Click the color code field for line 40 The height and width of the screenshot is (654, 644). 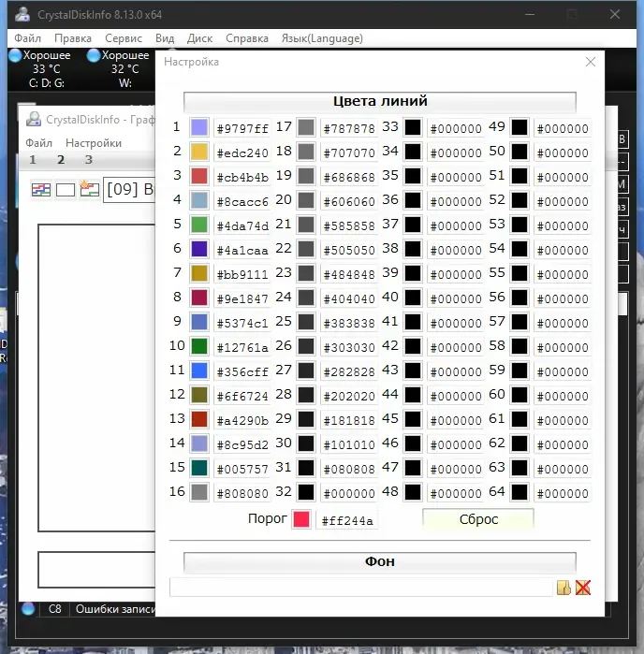pos(456,298)
